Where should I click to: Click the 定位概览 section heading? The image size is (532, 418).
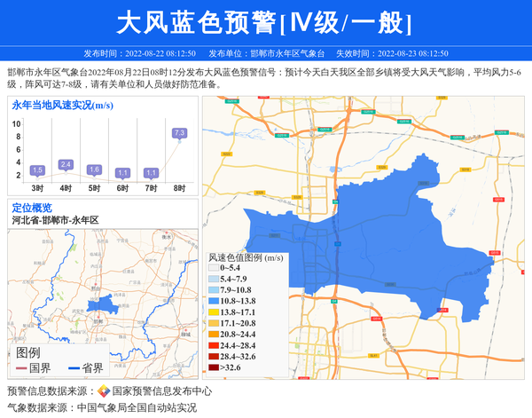point(32,208)
